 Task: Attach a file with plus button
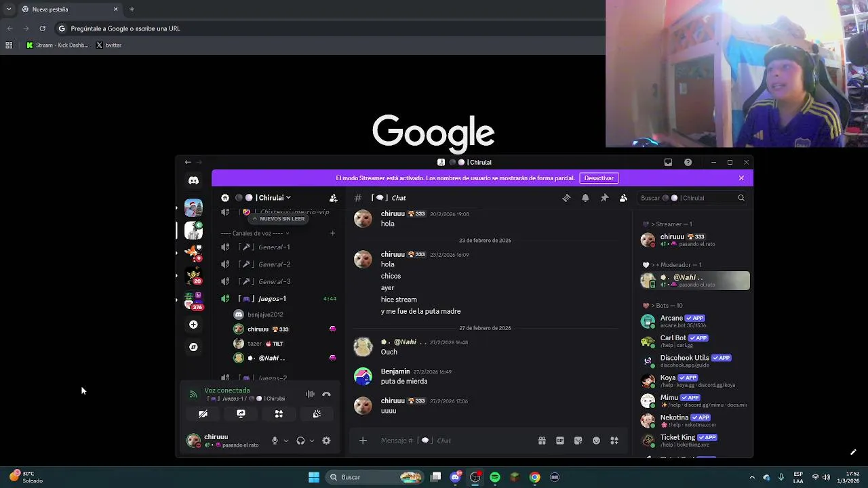tap(363, 441)
